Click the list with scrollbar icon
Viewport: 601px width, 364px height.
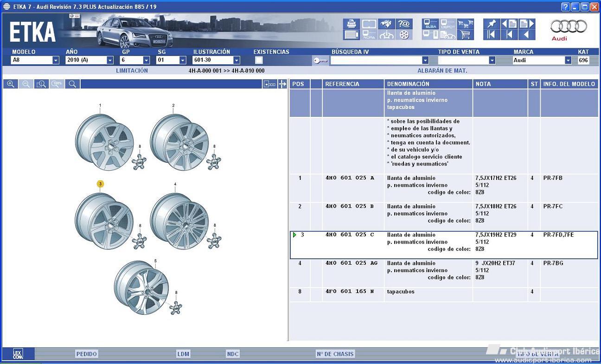coord(351,35)
